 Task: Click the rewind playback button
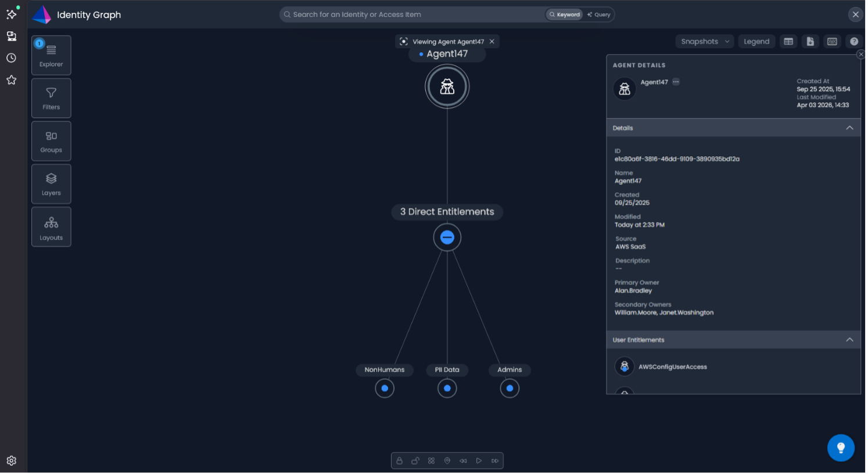[x=463, y=461]
